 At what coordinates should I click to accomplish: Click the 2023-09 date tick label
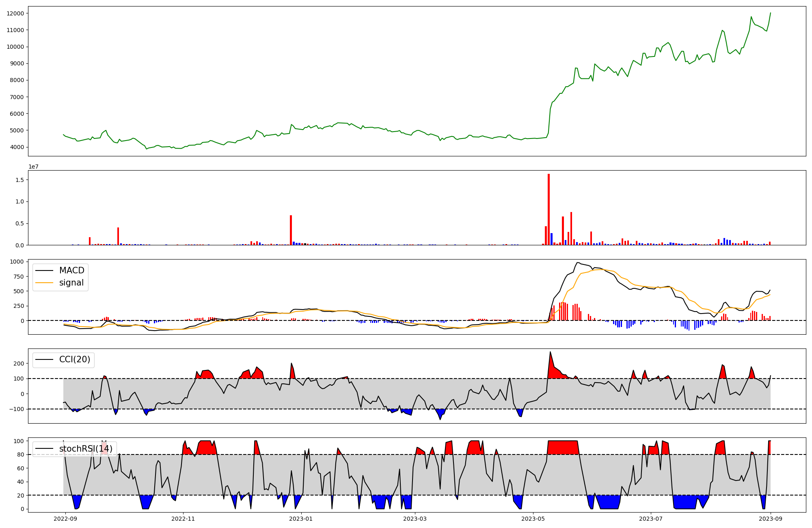(771, 519)
